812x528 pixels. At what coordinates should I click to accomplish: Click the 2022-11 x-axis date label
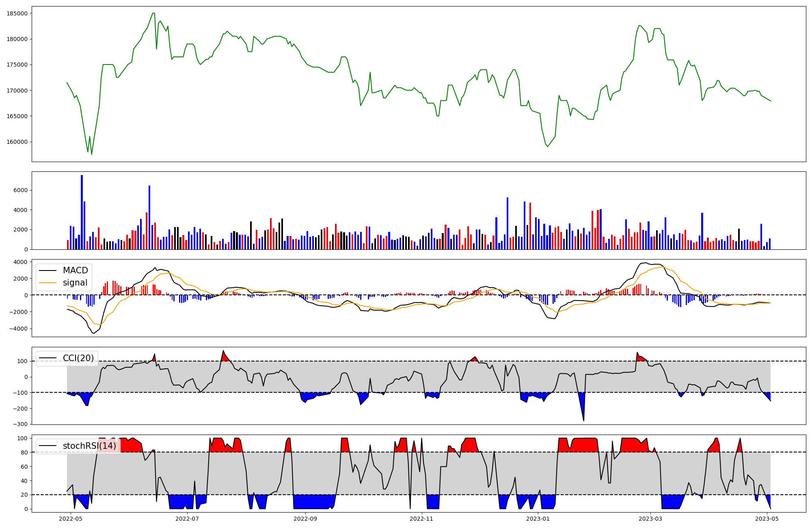pos(422,519)
